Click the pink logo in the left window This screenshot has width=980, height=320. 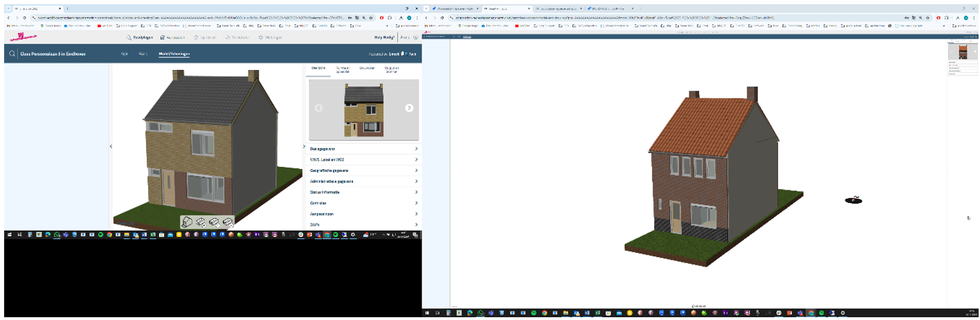pyautogui.click(x=23, y=37)
